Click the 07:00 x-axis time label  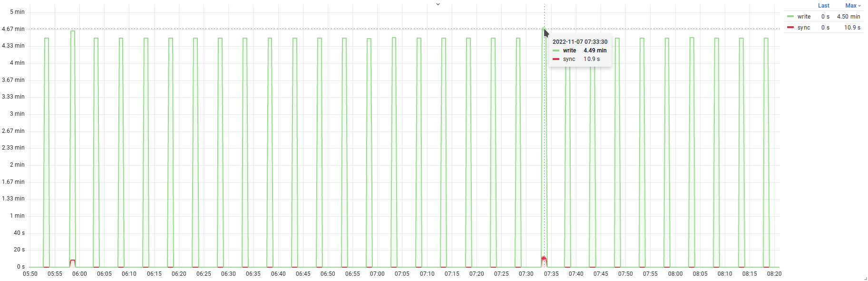tap(377, 274)
